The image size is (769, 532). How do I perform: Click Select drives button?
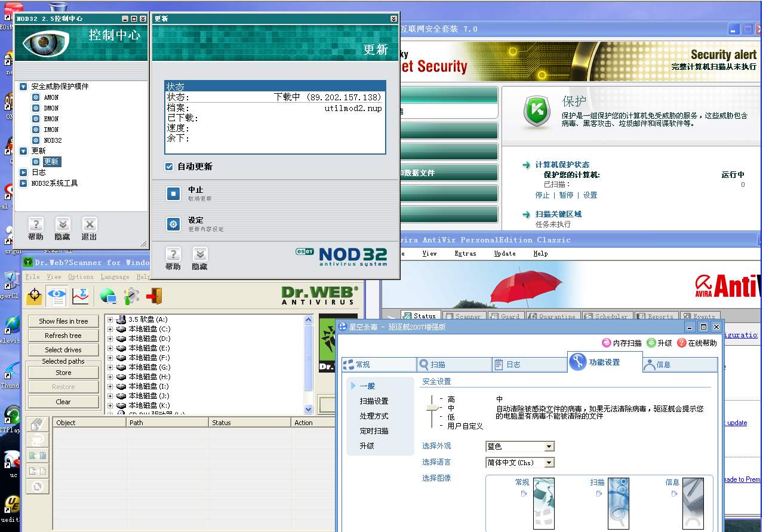tap(63, 350)
